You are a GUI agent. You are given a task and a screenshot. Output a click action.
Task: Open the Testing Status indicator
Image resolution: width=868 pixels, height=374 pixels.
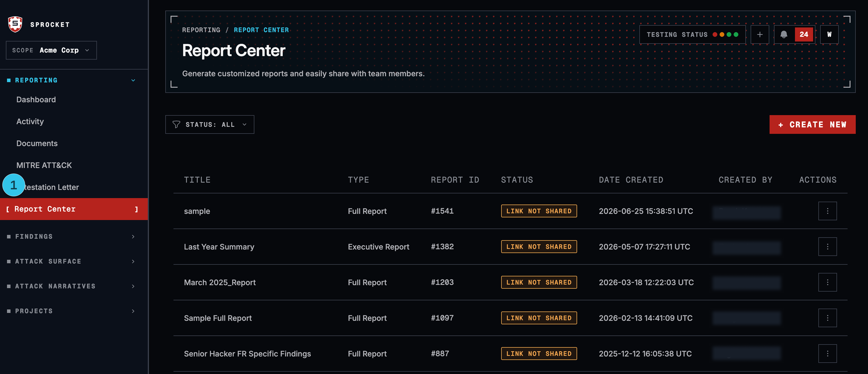(692, 34)
